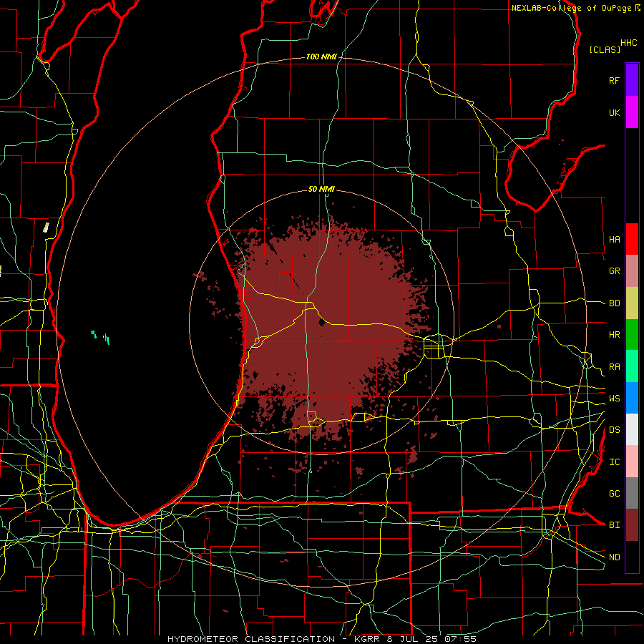Image resolution: width=644 pixels, height=644 pixels.
Task: Click the 'DS' legend label
Action: click(614, 430)
